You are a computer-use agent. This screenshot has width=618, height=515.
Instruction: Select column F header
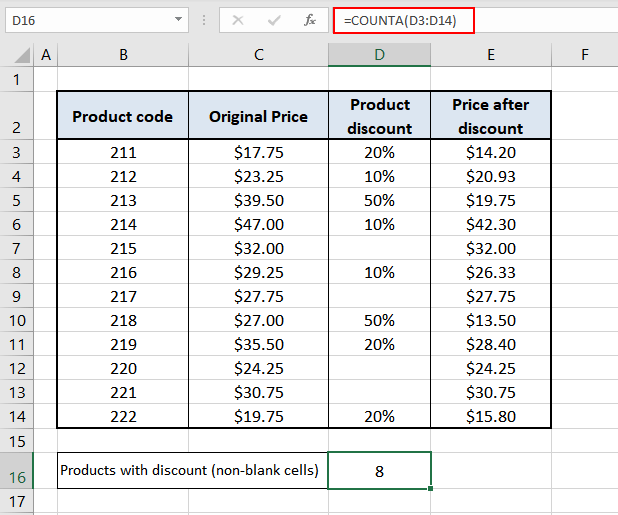(585, 55)
